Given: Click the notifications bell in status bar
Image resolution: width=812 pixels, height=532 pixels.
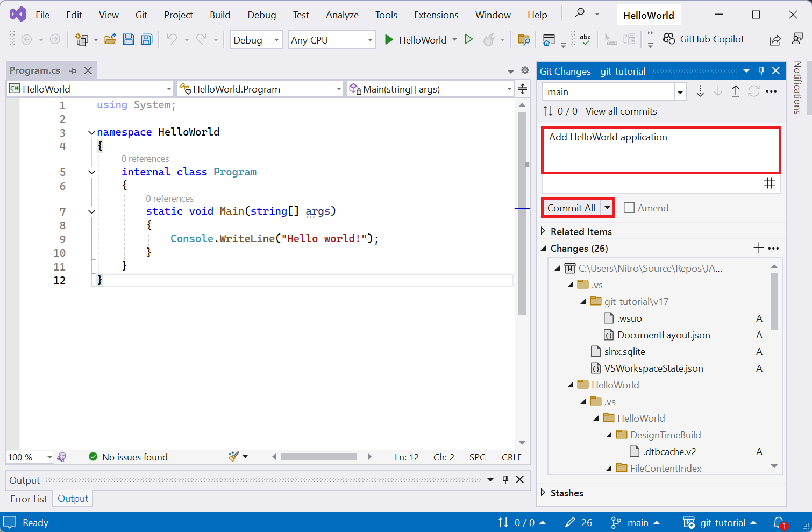Looking at the screenshot, I should tap(779, 522).
